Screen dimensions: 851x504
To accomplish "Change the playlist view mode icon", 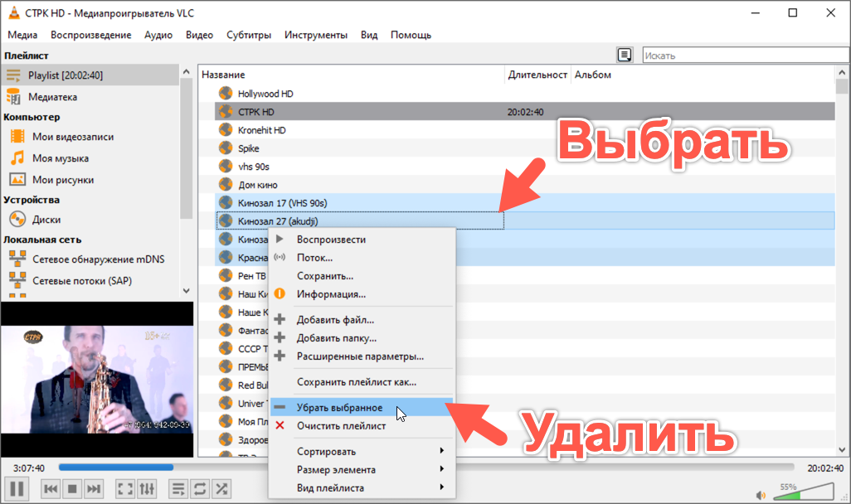I will [625, 55].
